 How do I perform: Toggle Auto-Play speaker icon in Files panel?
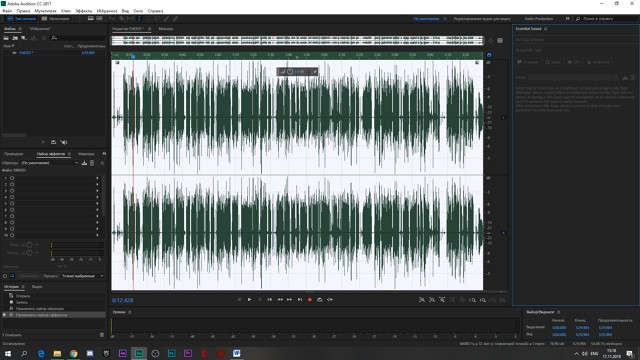64,142
